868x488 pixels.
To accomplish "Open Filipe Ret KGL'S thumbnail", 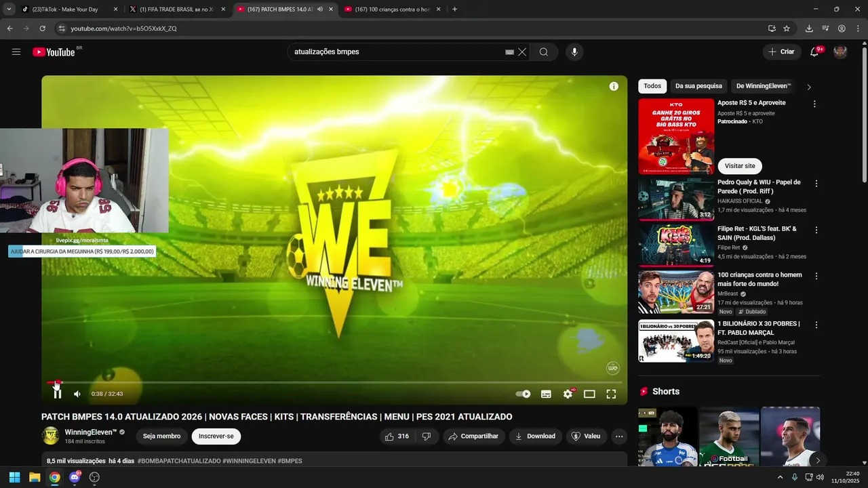I will (x=676, y=245).
